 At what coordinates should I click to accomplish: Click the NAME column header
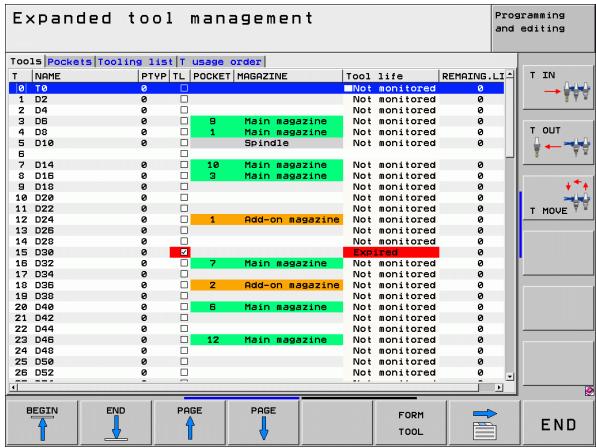pyautogui.click(x=85, y=76)
